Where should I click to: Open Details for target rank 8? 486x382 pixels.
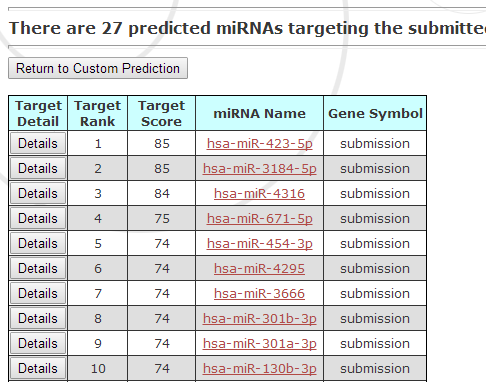pos(38,318)
